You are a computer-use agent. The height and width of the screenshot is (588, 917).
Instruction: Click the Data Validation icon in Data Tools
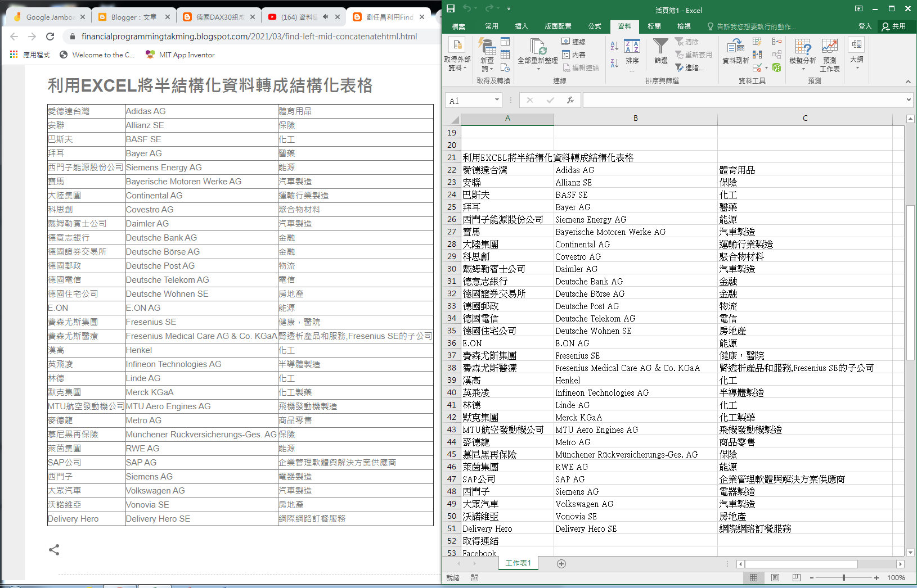point(757,67)
